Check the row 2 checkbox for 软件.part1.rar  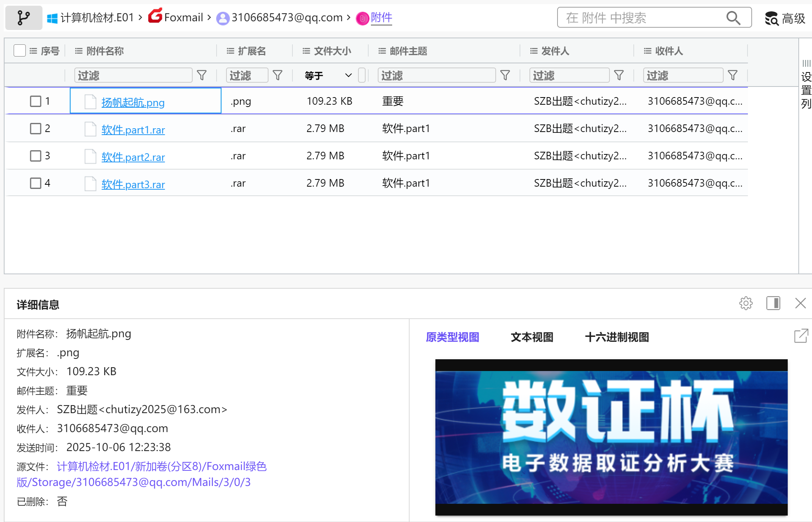pyautogui.click(x=35, y=129)
